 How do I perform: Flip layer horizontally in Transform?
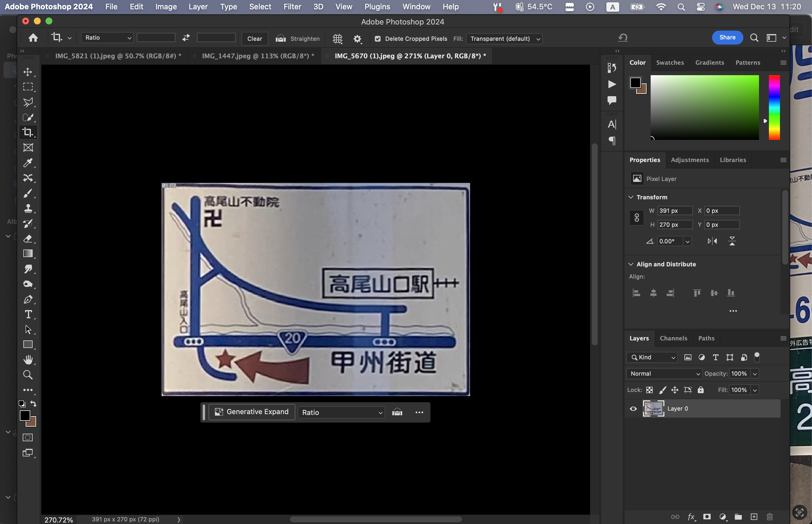click(712, 241)
